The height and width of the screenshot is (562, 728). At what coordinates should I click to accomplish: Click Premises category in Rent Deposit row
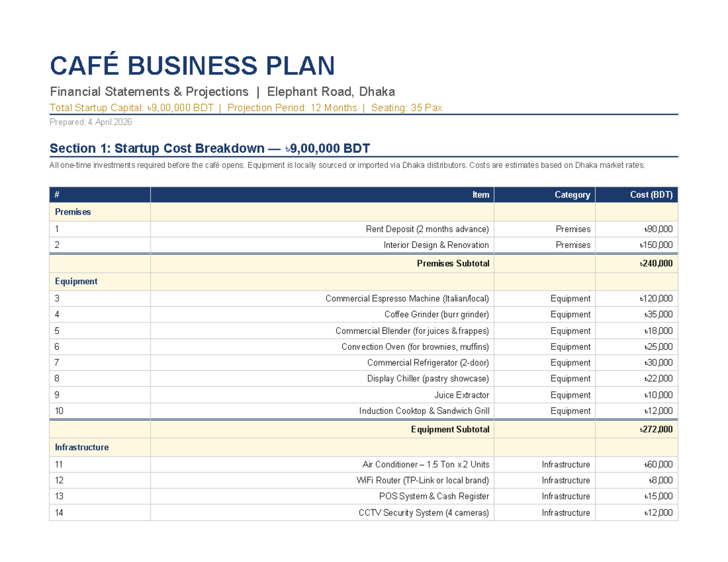pyautogui.click(x=545, y=229)
